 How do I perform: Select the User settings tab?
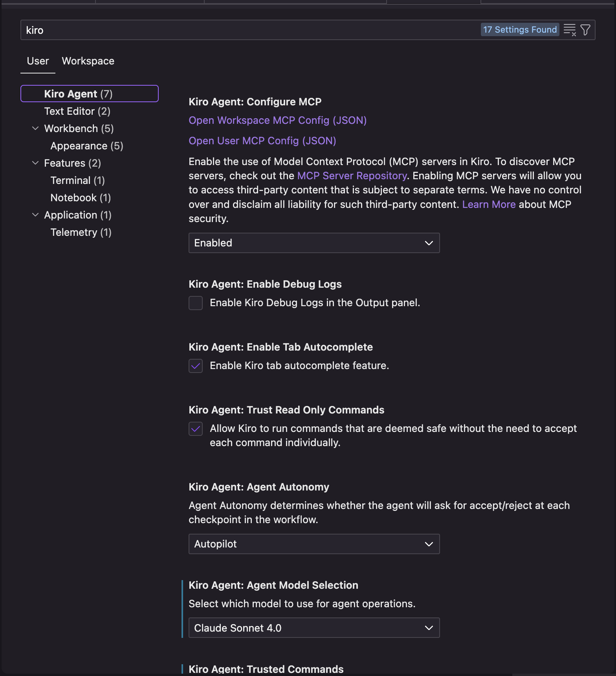[37, 61]
